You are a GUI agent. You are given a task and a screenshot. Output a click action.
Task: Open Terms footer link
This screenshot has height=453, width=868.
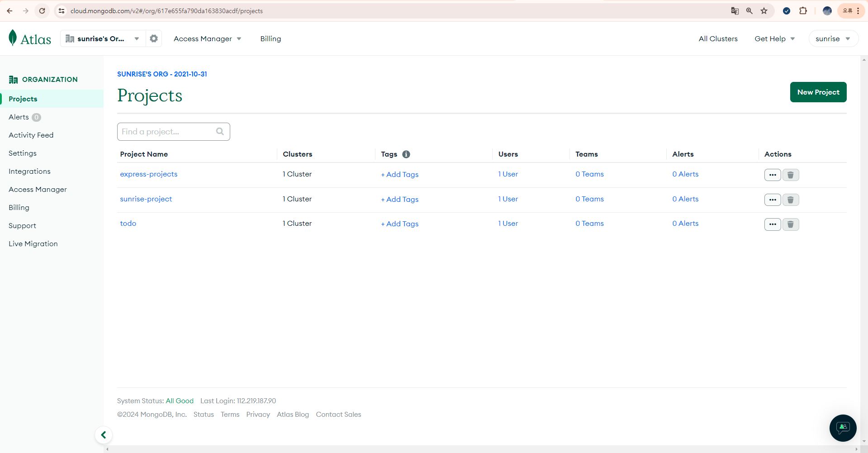(x=230, y=415)
